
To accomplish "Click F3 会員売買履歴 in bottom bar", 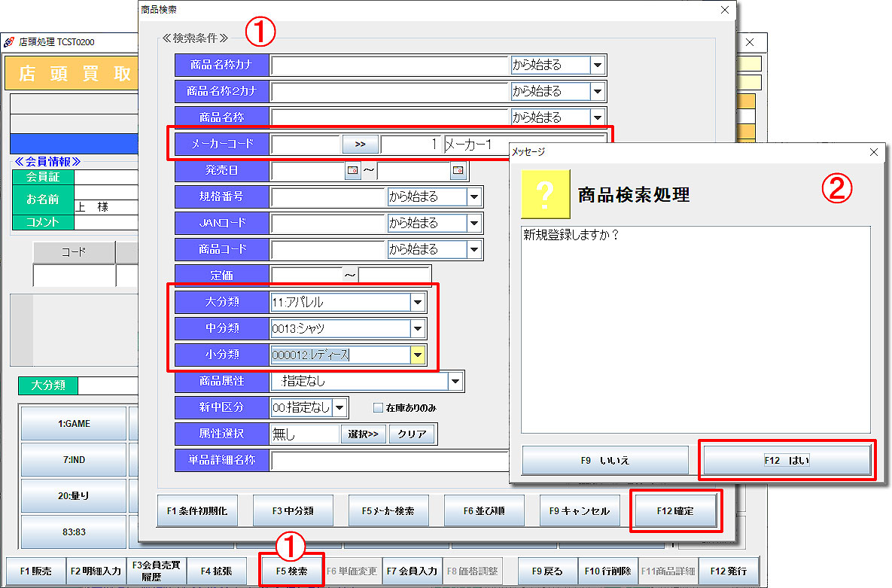I will click(x=156, y=571).
